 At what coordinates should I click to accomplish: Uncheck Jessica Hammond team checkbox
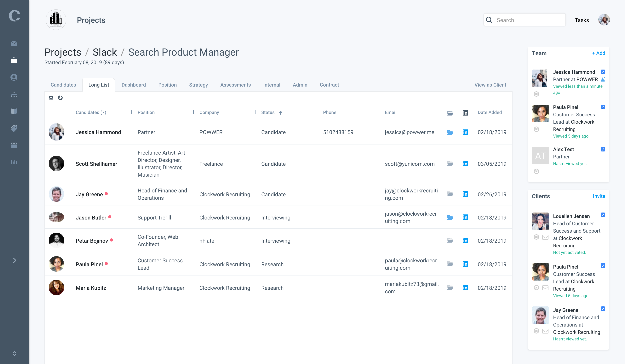click(x=603, y=72)
